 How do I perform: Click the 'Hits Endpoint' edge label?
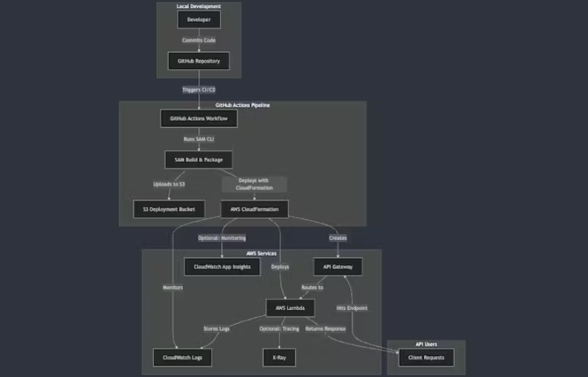(x=352, y=308)
